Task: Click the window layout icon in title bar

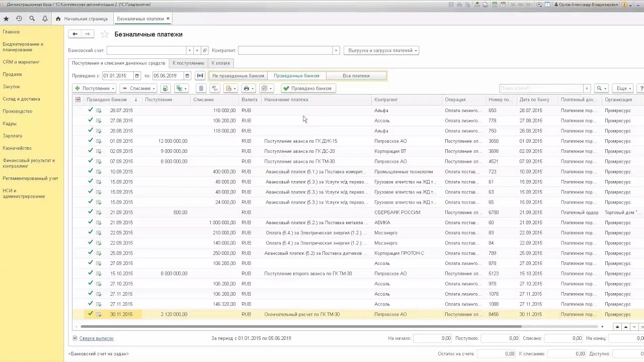Action: click(x=547, y=5)
